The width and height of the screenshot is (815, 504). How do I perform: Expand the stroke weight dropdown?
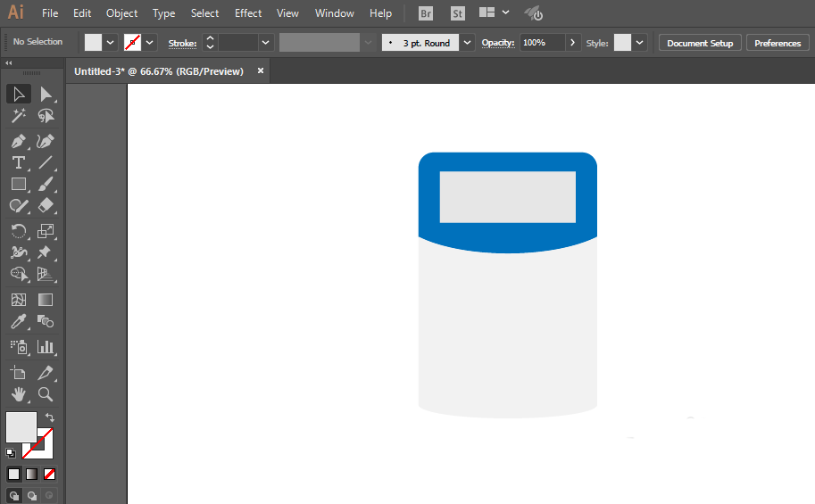coord(266,43)
